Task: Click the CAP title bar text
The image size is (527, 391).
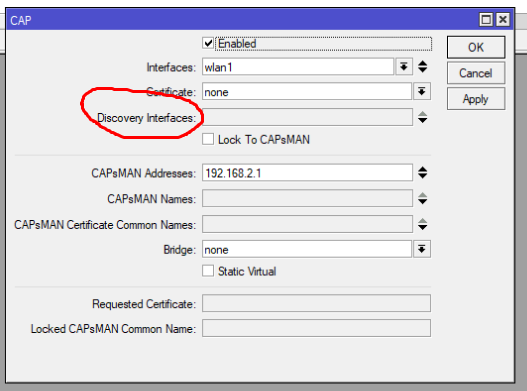Action: [21, 21]
